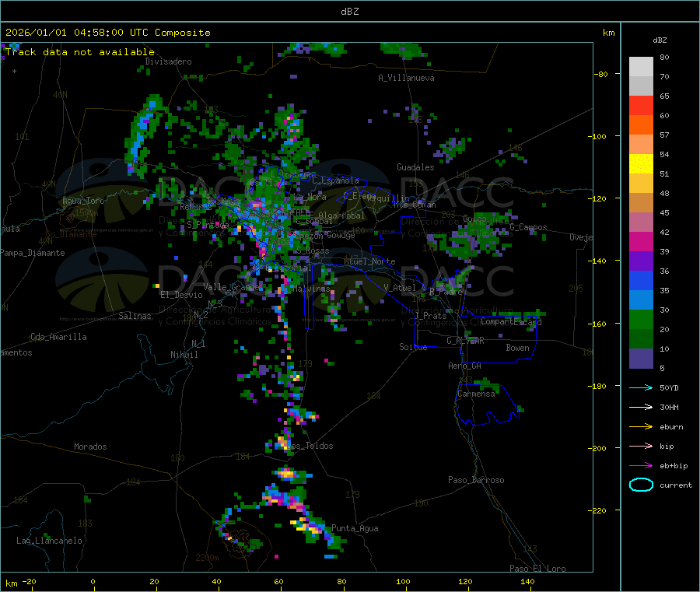Click the 'Track data not available' message
The width and height of the screenshot is (700, 592).
pyautogui.click(x=80, y=52)
